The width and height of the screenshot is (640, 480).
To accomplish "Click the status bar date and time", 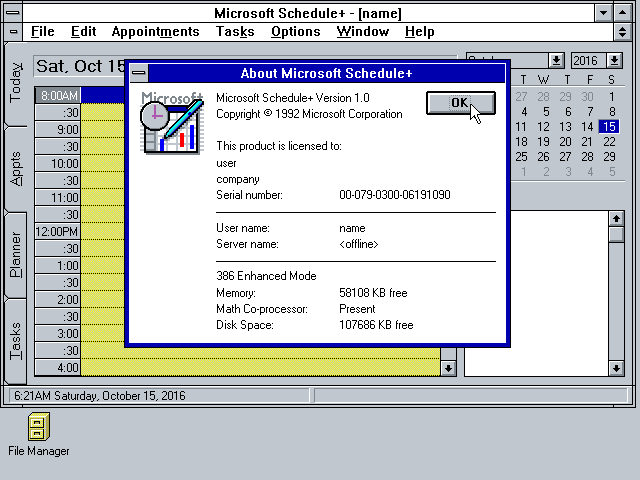I will pos(100,396).
